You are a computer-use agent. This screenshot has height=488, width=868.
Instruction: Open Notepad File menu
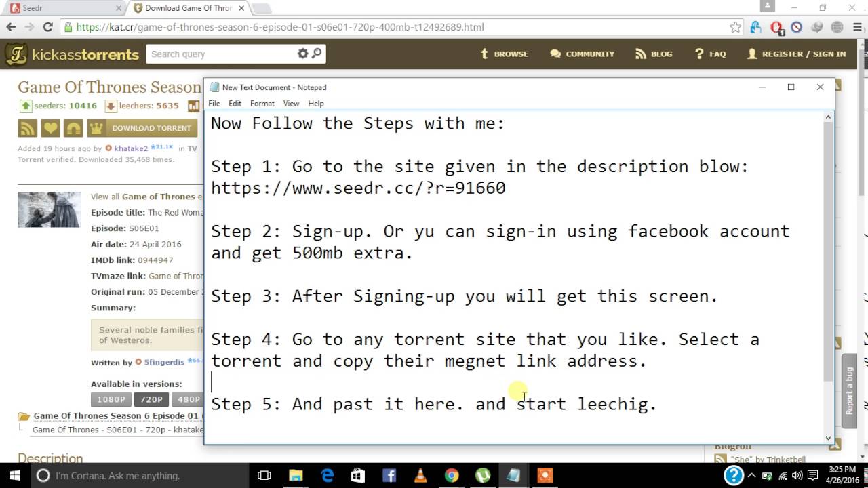(x=214, y=104)
